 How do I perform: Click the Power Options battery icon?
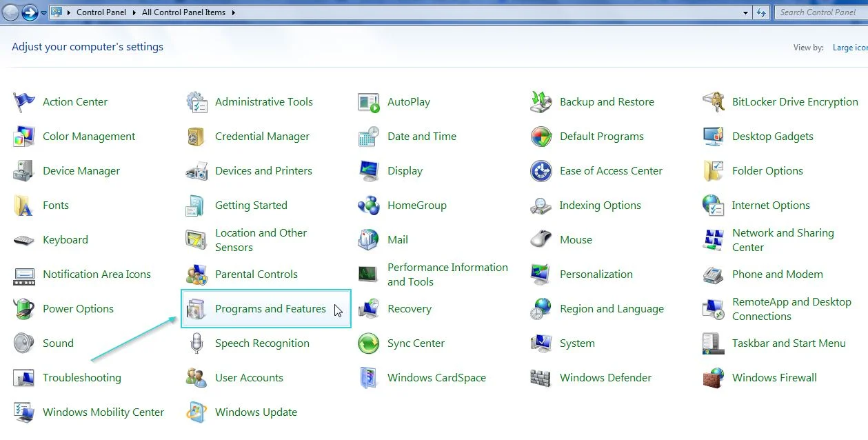pos(24,309)
